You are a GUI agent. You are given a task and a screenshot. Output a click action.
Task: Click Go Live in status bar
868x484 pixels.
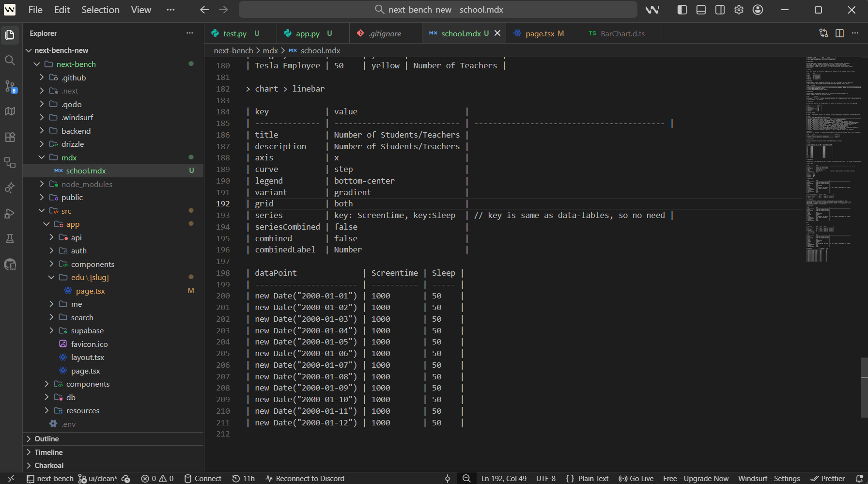pyautogui.click(x=636, y=479)
